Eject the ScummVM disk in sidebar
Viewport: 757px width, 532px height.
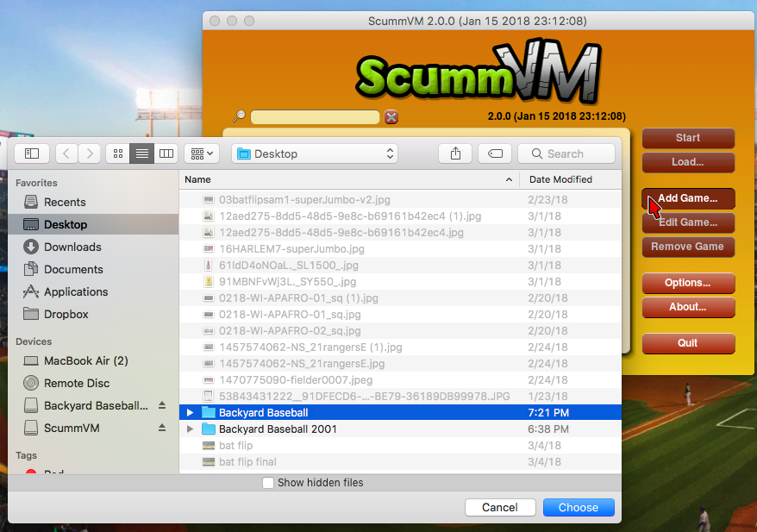(161, 428)
